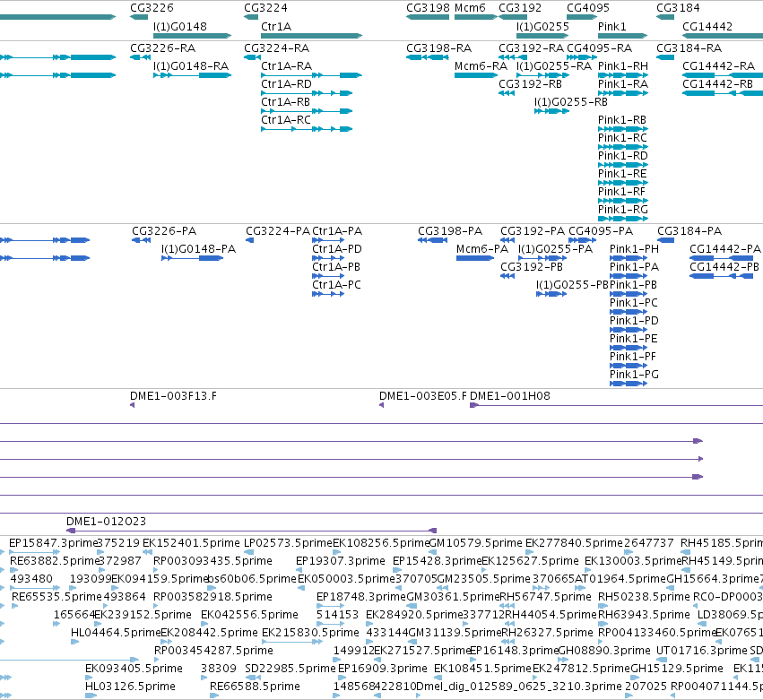
Task: Select transcript Pink1-RG label
Action: pos(623,209)
